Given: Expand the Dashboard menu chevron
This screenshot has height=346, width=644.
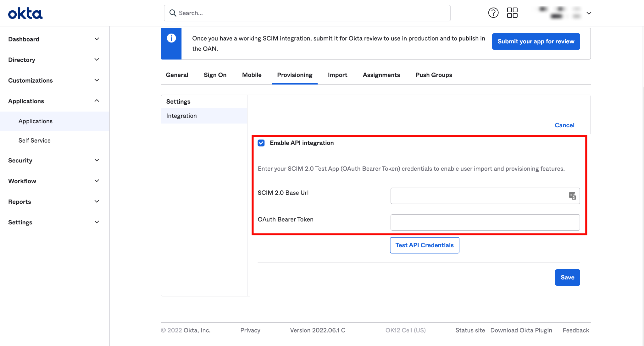Looking at the screenshot, I should pyautogui.click(x=97, y=39).
